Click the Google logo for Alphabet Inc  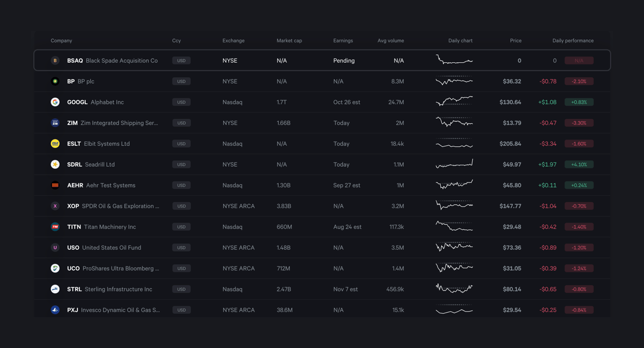point(55,102)
